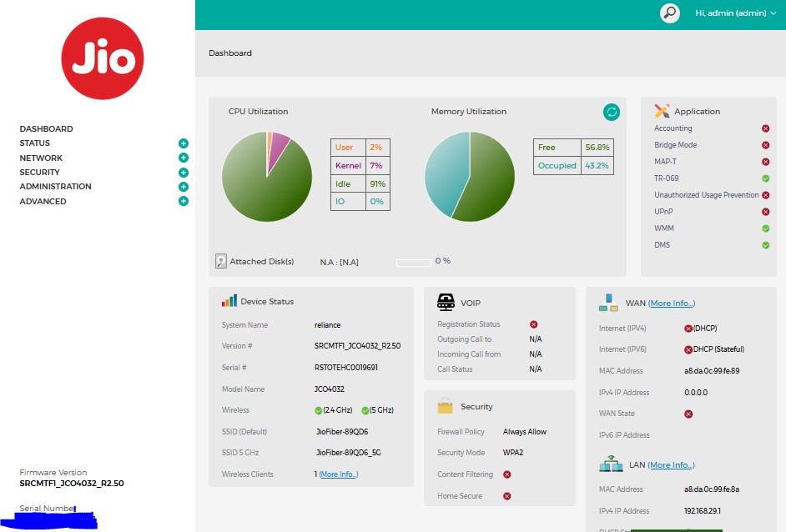Click the Home Secure status icon
This screenshot has width=786, height=532.
tap(506, 496)
